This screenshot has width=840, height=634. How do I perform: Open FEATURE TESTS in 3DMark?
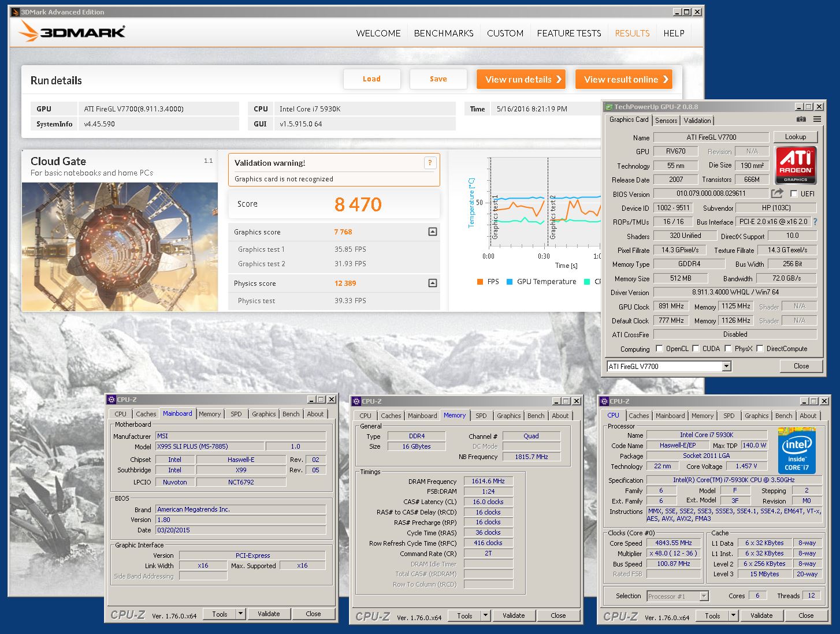click(x=569, y=33)
